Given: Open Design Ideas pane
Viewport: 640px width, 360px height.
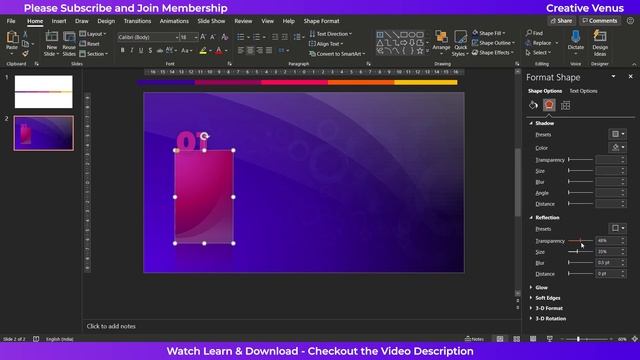Looking at the screenshot, I should [x=600, y=43].
